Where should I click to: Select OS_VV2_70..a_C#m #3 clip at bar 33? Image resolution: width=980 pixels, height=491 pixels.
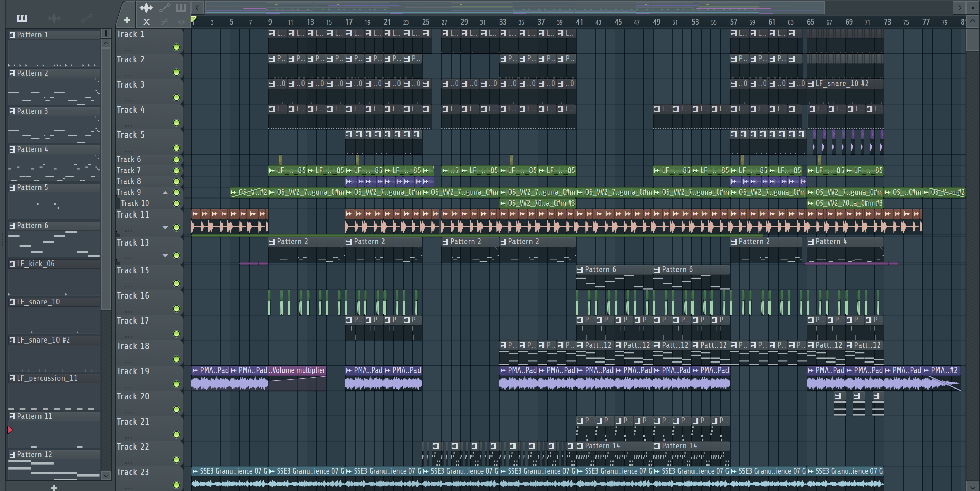point(538,203)
